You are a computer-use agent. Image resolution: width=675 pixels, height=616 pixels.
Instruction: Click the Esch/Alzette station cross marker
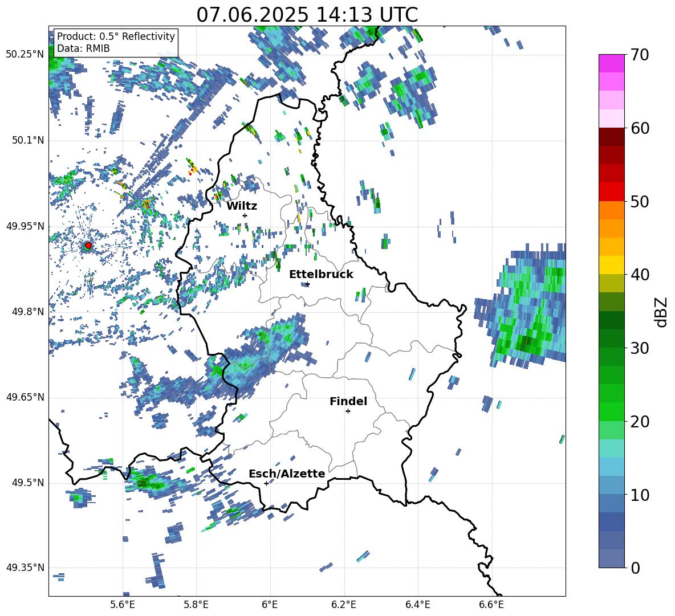pyautogui.click(x=266, y=483)
